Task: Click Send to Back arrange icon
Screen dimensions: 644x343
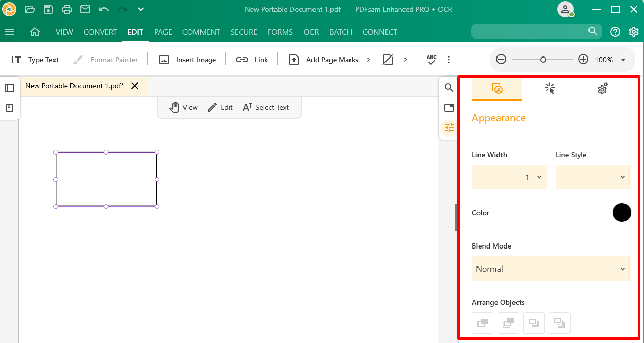Action: [560, 323]
